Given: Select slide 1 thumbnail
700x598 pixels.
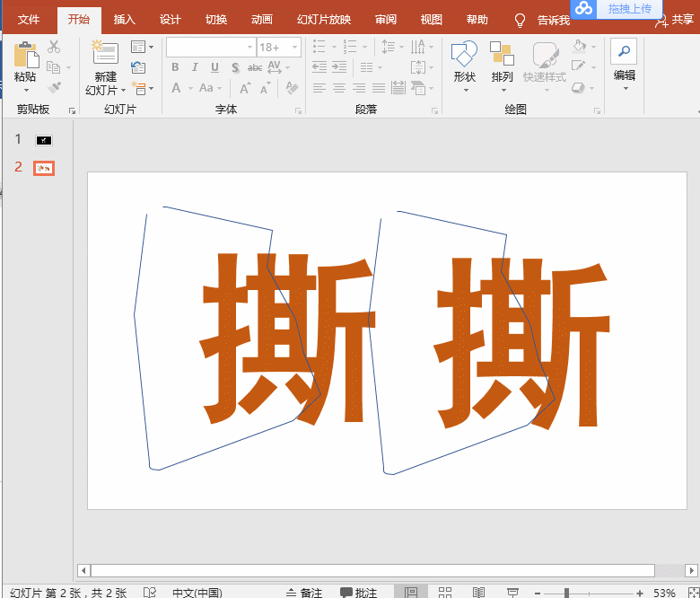Looking at the screenshot, I should click(44, 141).
